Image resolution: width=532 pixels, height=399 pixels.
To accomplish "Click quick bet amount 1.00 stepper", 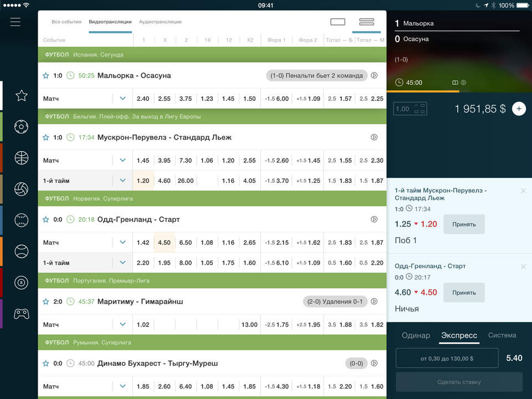I will [x=410, y=109].
